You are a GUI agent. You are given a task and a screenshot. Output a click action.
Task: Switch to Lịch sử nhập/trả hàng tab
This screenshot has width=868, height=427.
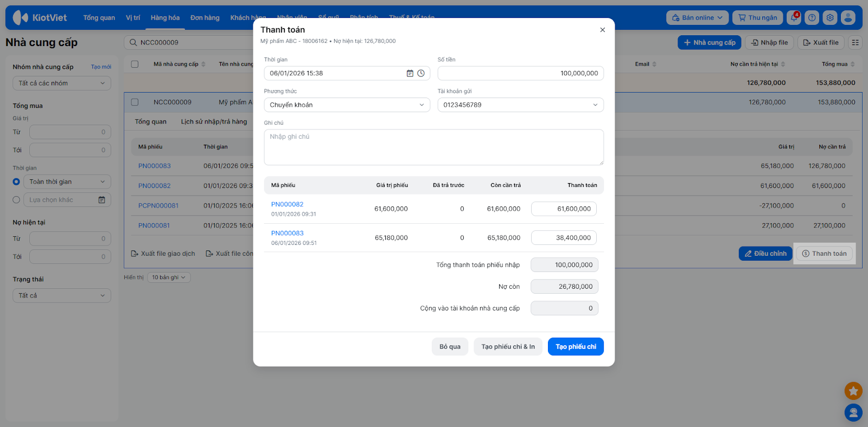pos(214,122)
